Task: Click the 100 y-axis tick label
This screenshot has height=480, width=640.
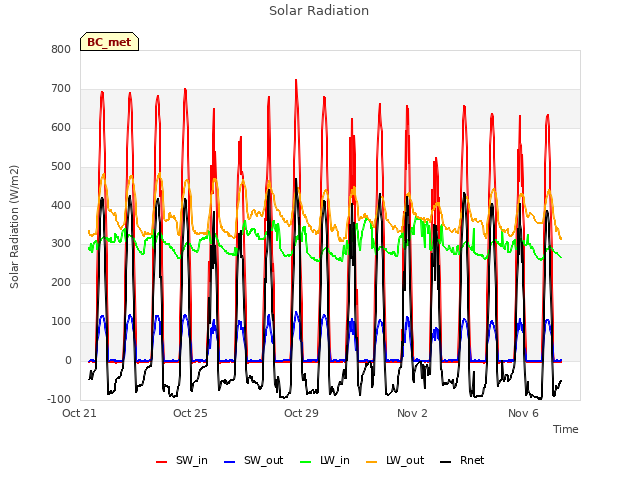Action: [61, 322]
